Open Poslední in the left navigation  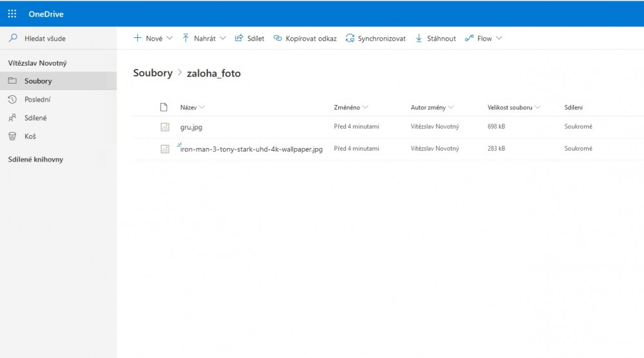pos(37,100)
